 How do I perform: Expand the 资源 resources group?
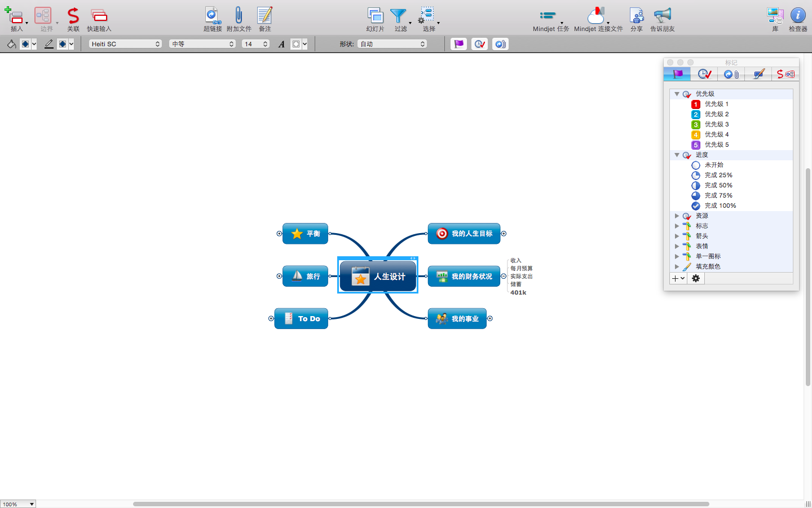[x=677, y=215]
